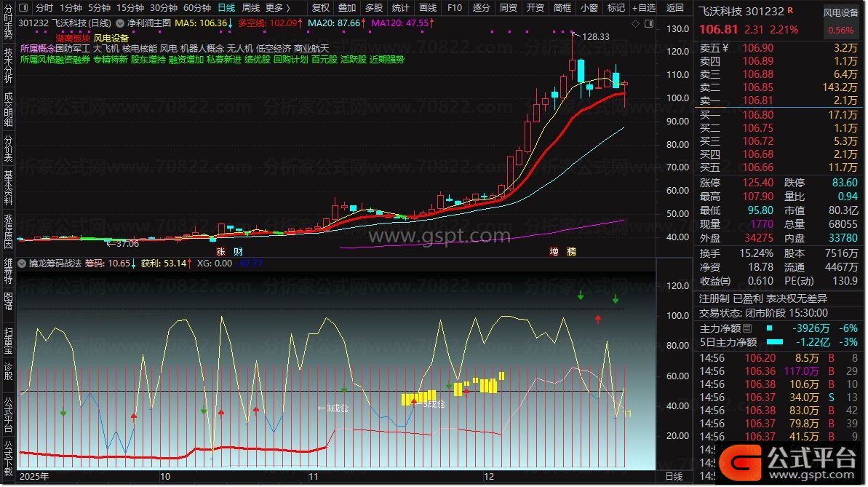Image resolution: width=868 pixels, height=487 pixels.
Task: Toggle the 叠加 overlay option
Action: click(x=347, y=8)
